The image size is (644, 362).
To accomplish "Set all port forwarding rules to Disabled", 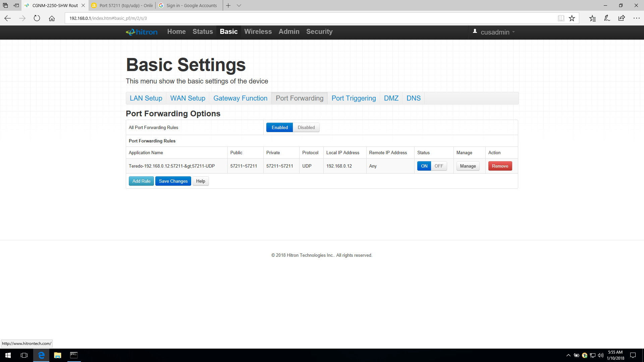I will coord(306,127).
